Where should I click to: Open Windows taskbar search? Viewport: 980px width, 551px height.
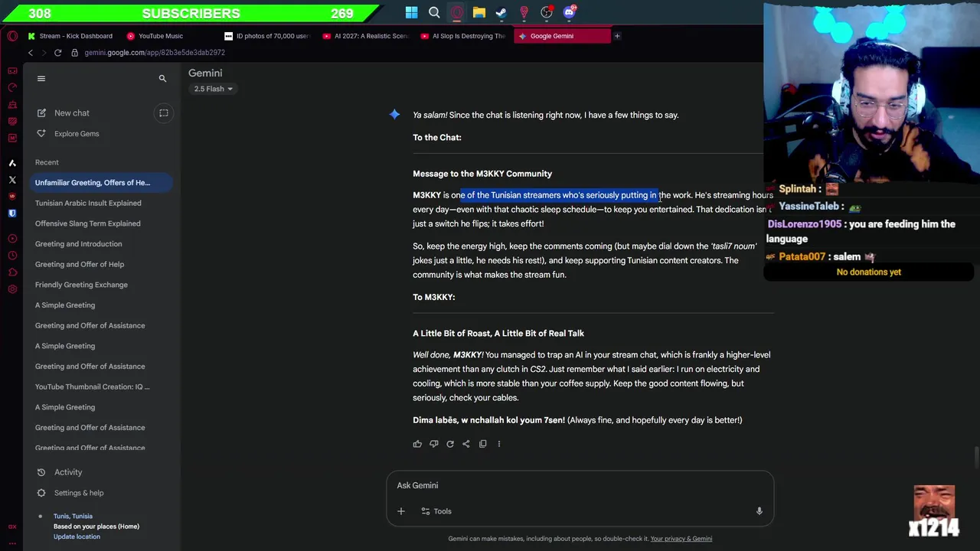(434, 12)
